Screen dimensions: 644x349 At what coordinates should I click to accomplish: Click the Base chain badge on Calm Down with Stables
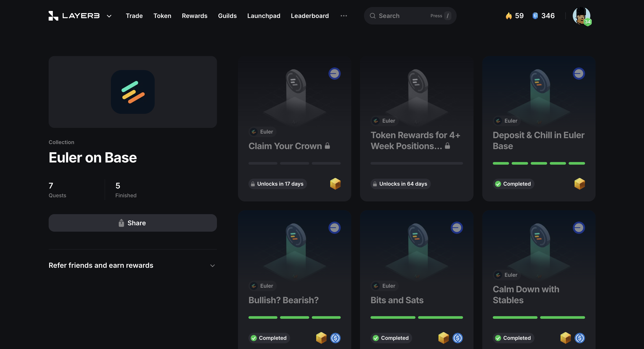click(579, 227)
